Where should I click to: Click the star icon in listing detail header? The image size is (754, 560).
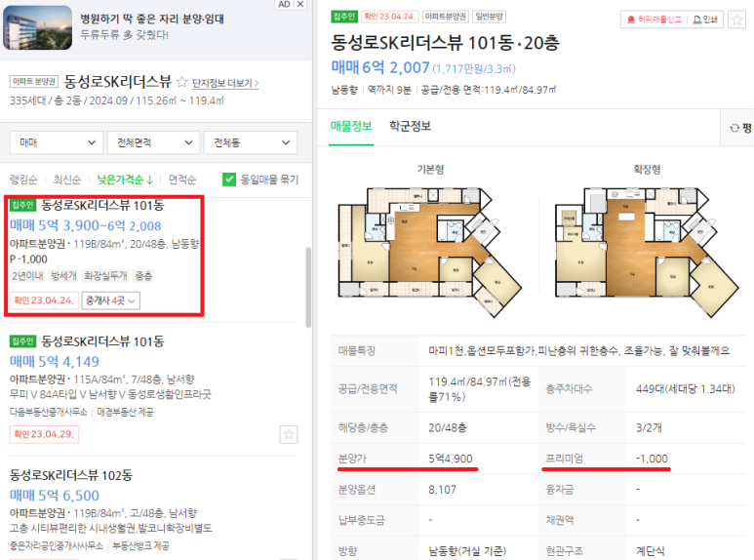point(736,20)
